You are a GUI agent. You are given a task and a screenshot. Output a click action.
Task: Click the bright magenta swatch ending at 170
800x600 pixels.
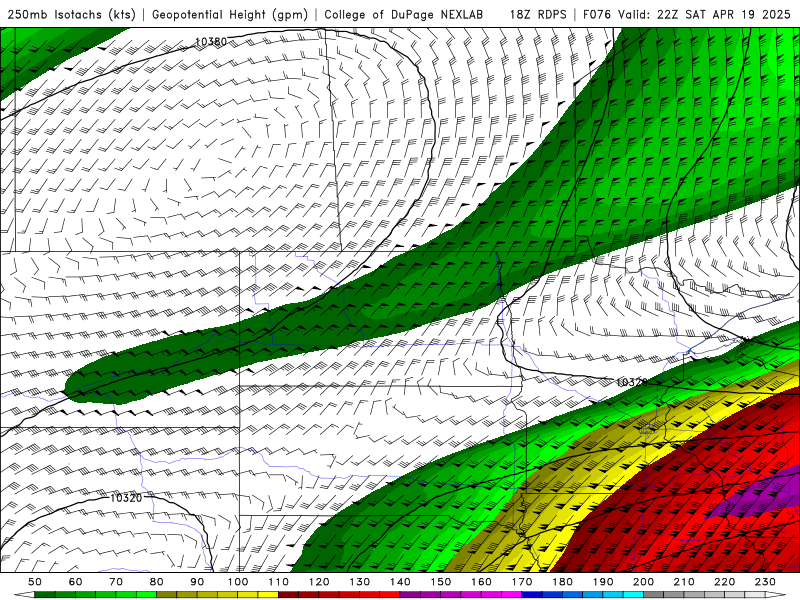click(512, 595)
